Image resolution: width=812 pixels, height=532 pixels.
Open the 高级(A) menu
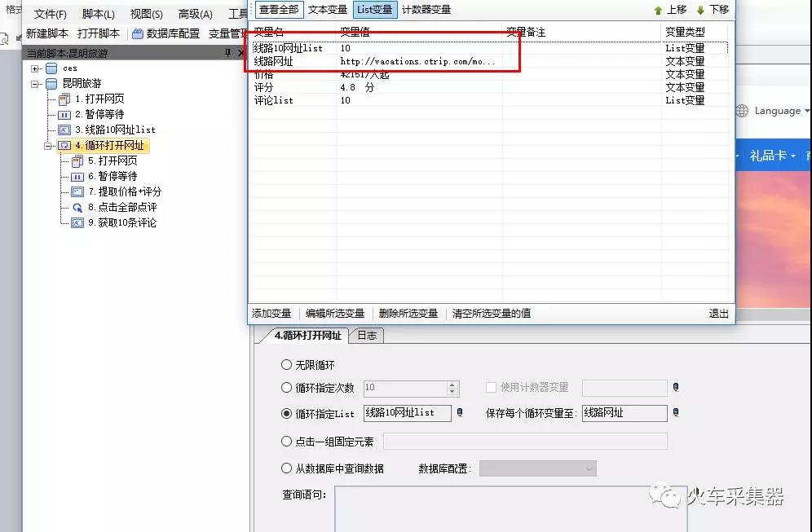(x=195, y=14)
